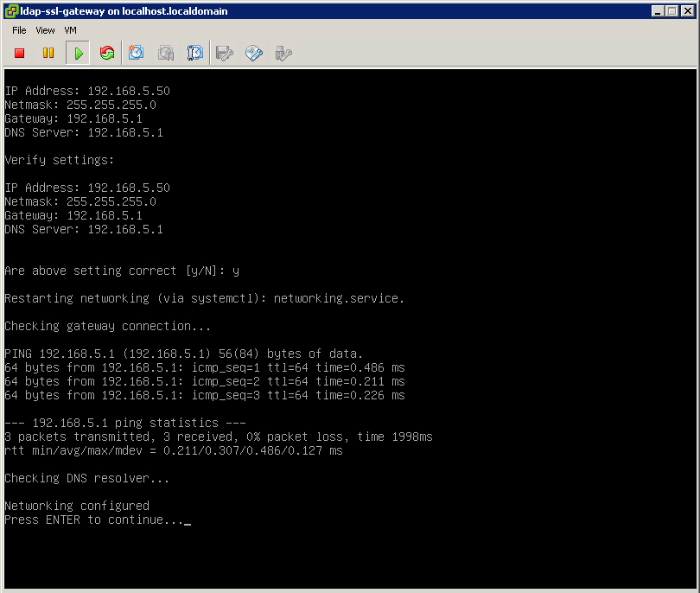
Task: Open the Snapshot Manager
Action: click(194, 53)
